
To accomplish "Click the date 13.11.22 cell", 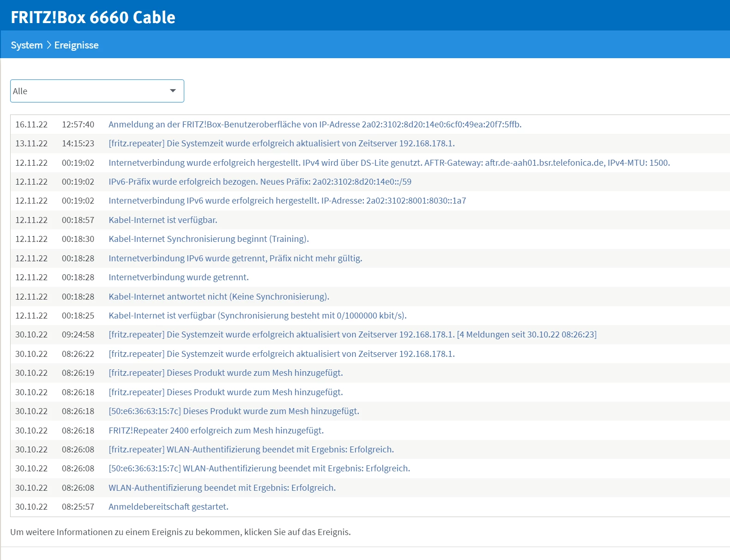I will tap(31, 144).
